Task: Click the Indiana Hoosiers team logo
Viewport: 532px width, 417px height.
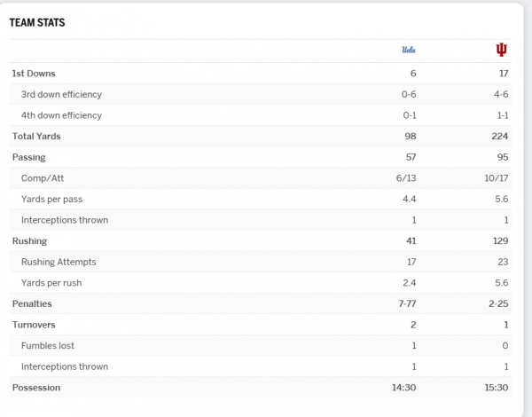Action: [x=502, y=50]
